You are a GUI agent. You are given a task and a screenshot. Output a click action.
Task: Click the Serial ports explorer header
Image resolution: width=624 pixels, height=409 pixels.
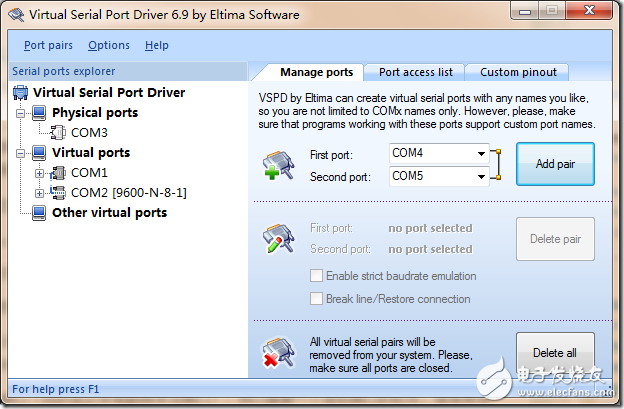pyautogui.click(x=127, y=71)
